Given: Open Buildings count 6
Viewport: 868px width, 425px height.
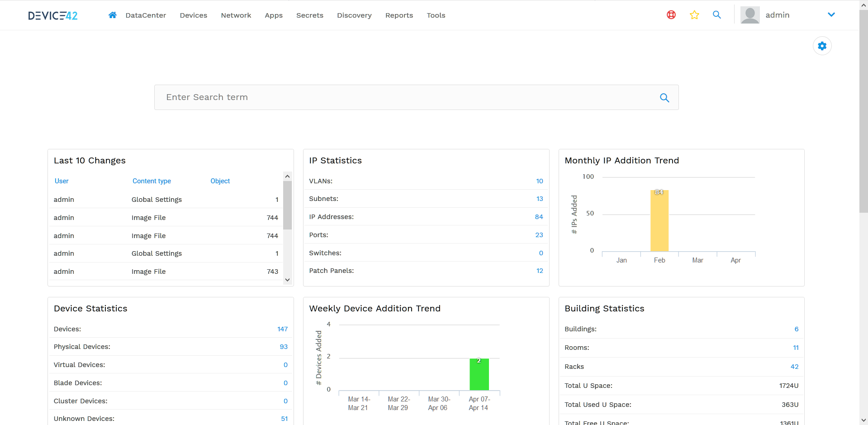Looking at the screenshot, I should click(797, 329).
